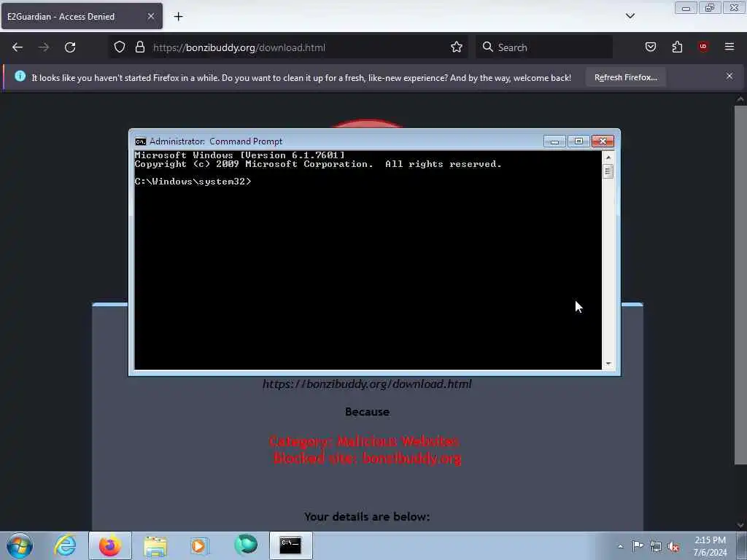Viewport: 747px width, 560px height.
Task: Switch to Firefox on the taskbar
Action: point(110,545)
